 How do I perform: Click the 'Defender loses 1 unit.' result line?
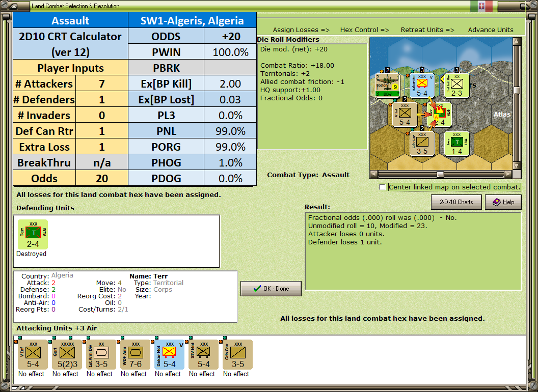(345, 242)
